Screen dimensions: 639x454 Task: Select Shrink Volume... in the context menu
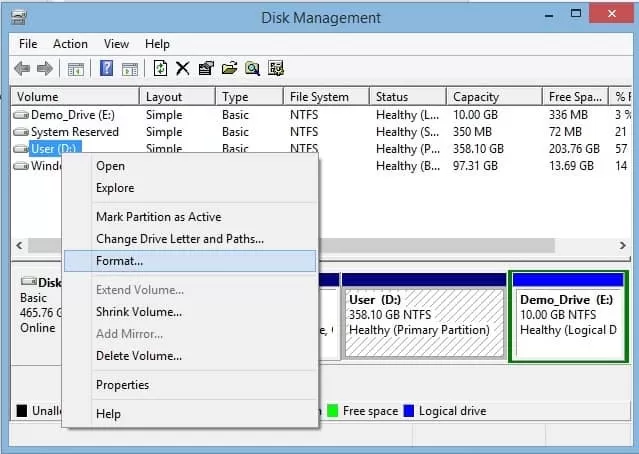point(138,312)
